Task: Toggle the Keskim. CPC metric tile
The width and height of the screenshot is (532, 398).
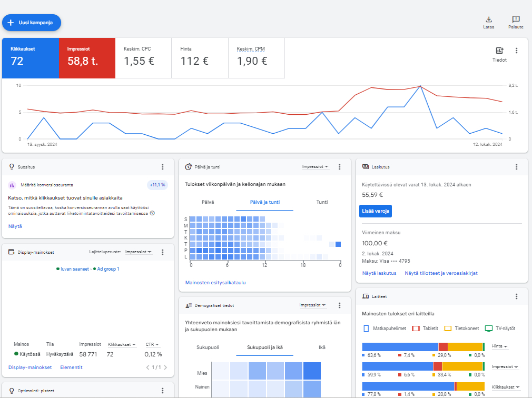Action: pos(143,58)
